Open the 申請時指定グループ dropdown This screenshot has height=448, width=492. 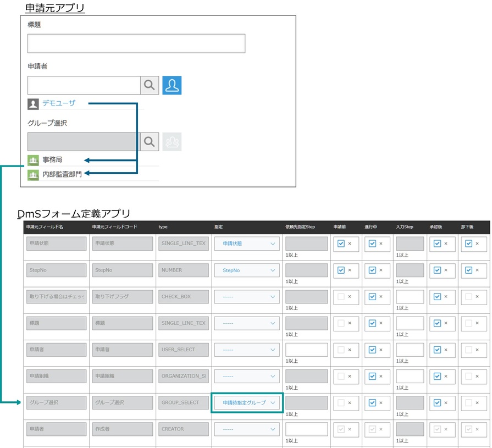tap(246, 402)
